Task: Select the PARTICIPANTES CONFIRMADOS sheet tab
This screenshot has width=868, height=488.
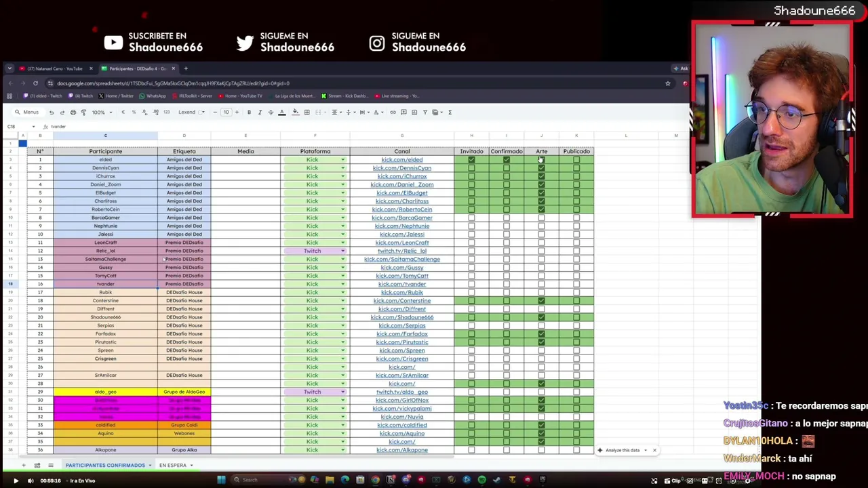Action: click(x=105, y=466)
